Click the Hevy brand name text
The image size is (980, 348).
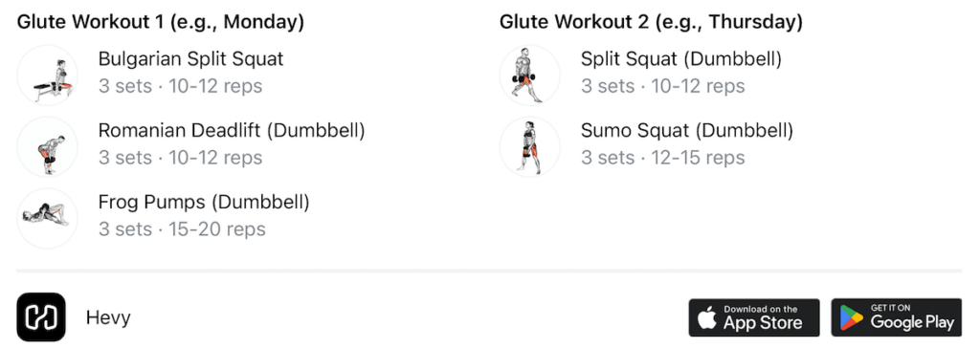[108, 317]
